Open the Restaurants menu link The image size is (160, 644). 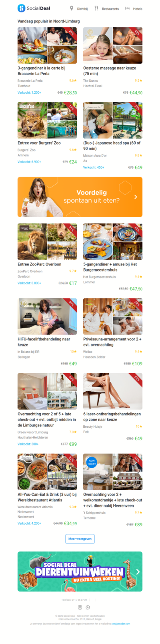[x=110, y=9]
